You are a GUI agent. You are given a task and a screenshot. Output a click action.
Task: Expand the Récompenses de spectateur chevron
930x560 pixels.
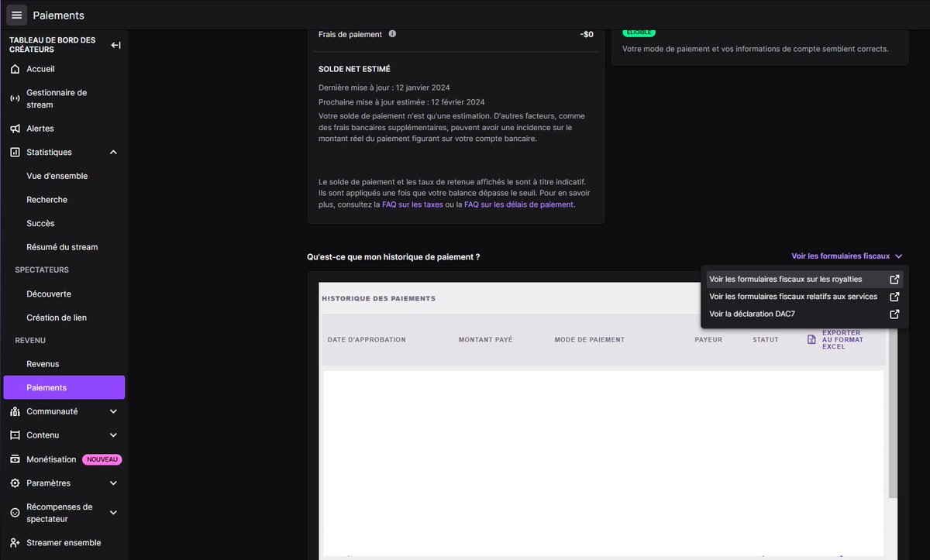[x=113, y=513]
